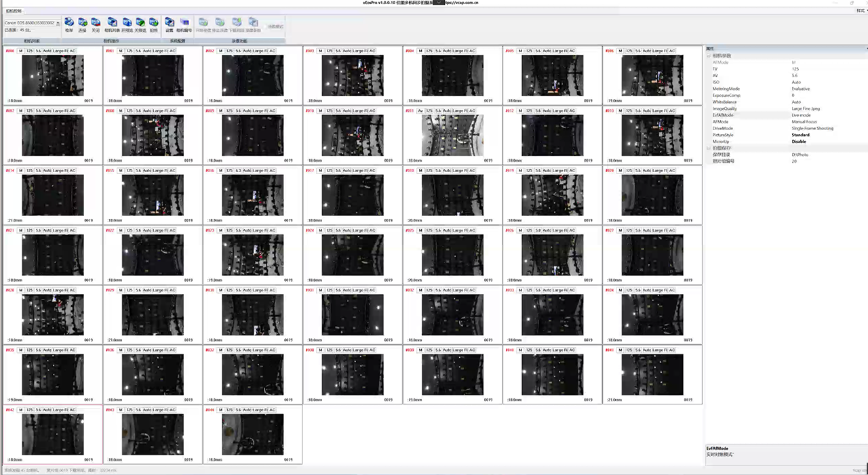Collapse the 拍照保存 section in properties panel
Screen dimensions: 868x475
pos(709,148)
